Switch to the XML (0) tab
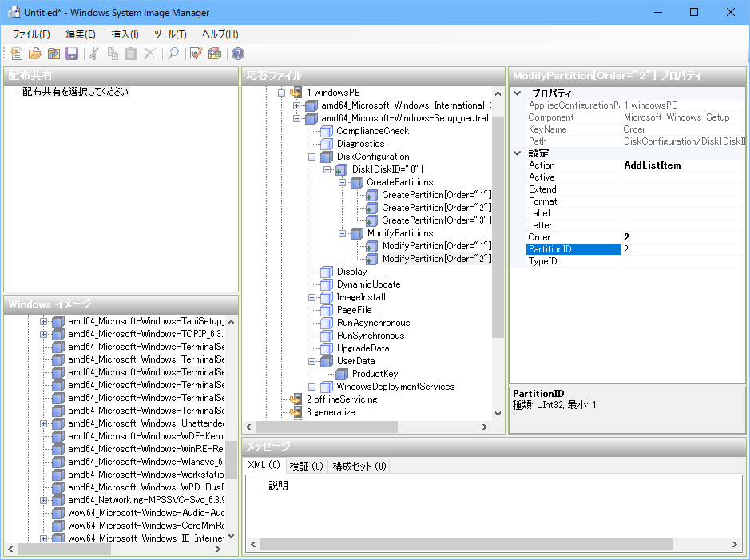The height and width of the screenshot is (560, 750). [264, 465]
